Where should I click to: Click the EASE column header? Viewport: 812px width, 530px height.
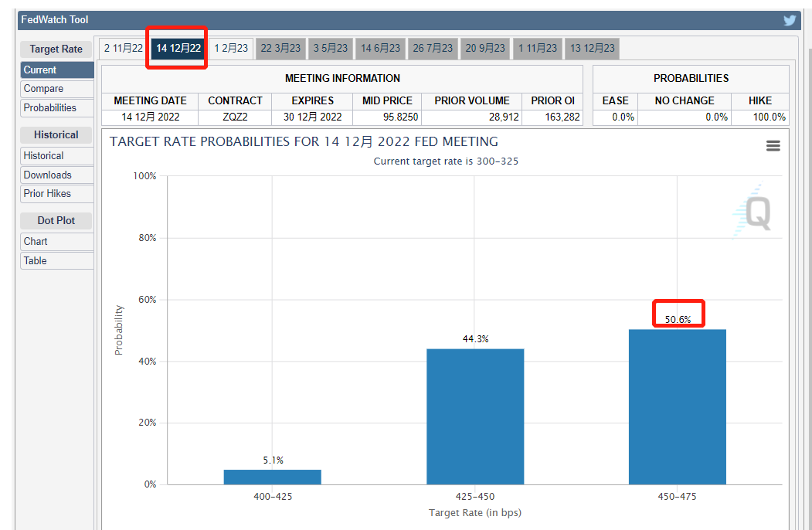click(x=615, y=101)
